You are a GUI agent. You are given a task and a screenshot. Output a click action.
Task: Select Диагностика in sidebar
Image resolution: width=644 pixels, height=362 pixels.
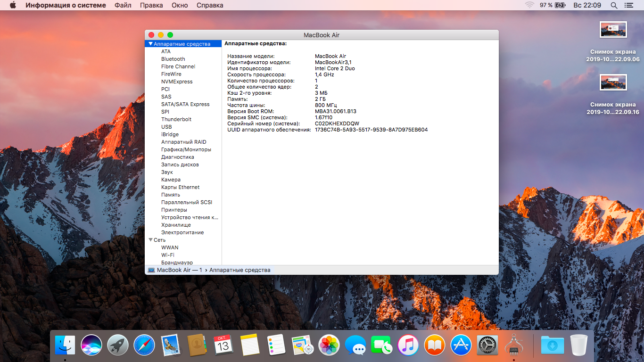178,157
